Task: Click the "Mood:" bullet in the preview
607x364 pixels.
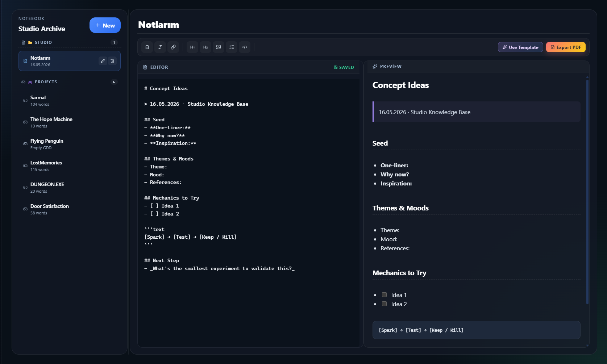Action: tap(389, 239)
